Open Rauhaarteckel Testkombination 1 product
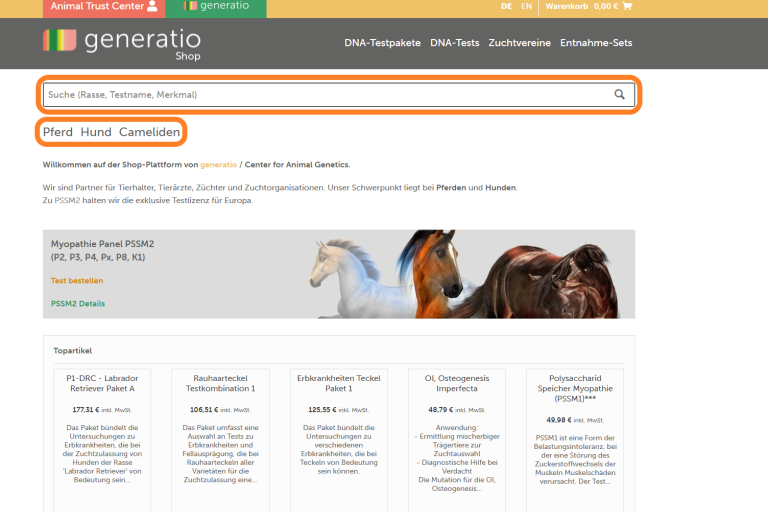The width and height of the screenshot is (768, 512). 220,383
